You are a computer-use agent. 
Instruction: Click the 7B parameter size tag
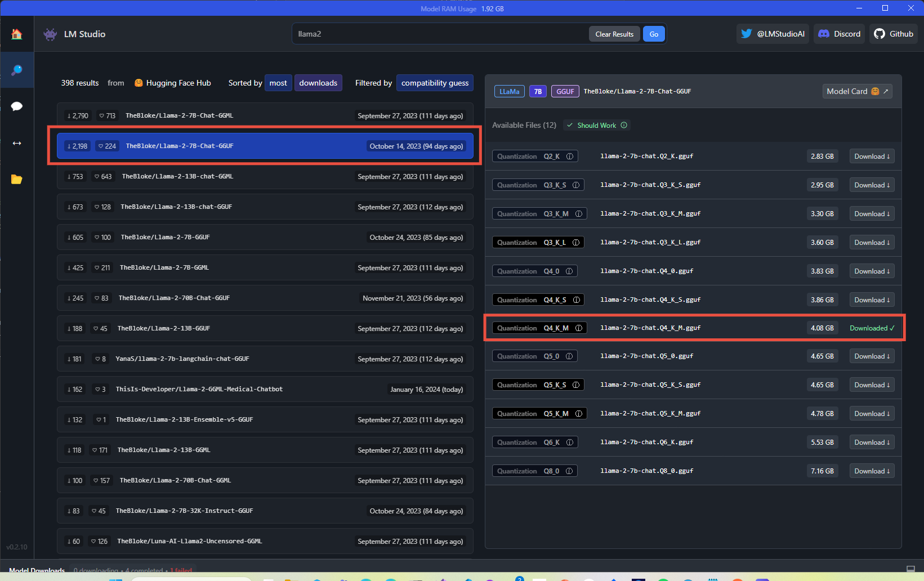538,91
